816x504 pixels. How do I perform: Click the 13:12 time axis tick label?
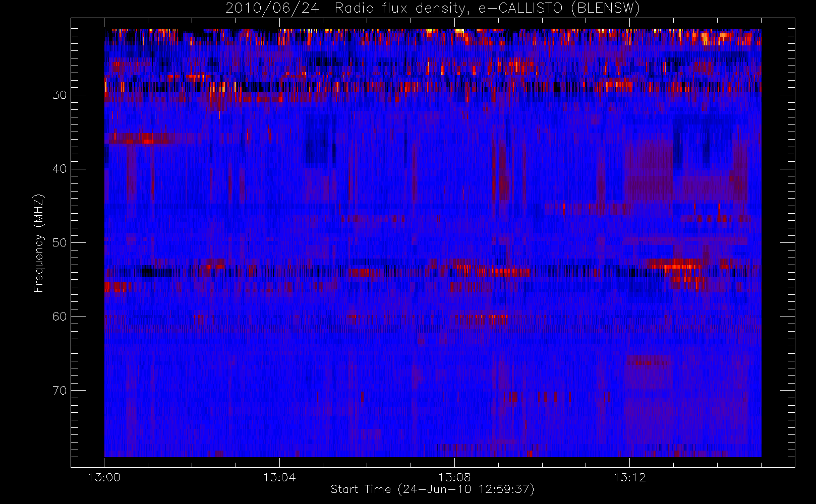coord(629,477)
